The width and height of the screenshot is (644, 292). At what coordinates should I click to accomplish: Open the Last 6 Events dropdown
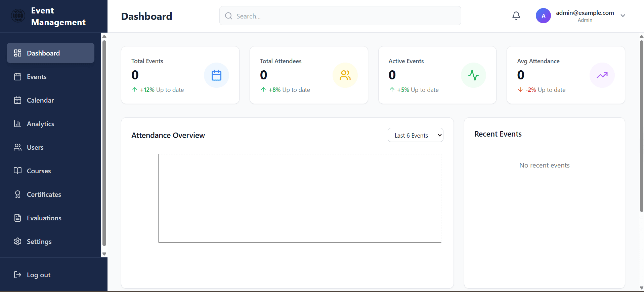[x=415, y=135]
